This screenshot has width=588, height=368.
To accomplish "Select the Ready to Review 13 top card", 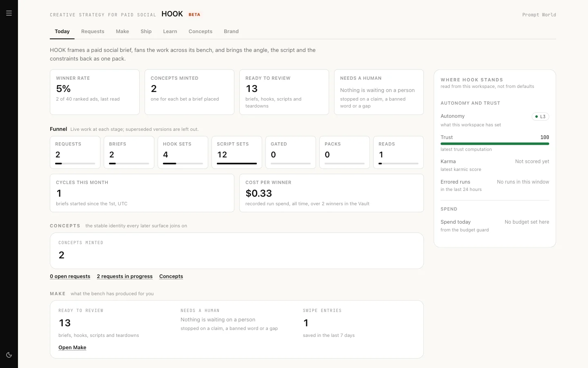I will tap(284, 92).
